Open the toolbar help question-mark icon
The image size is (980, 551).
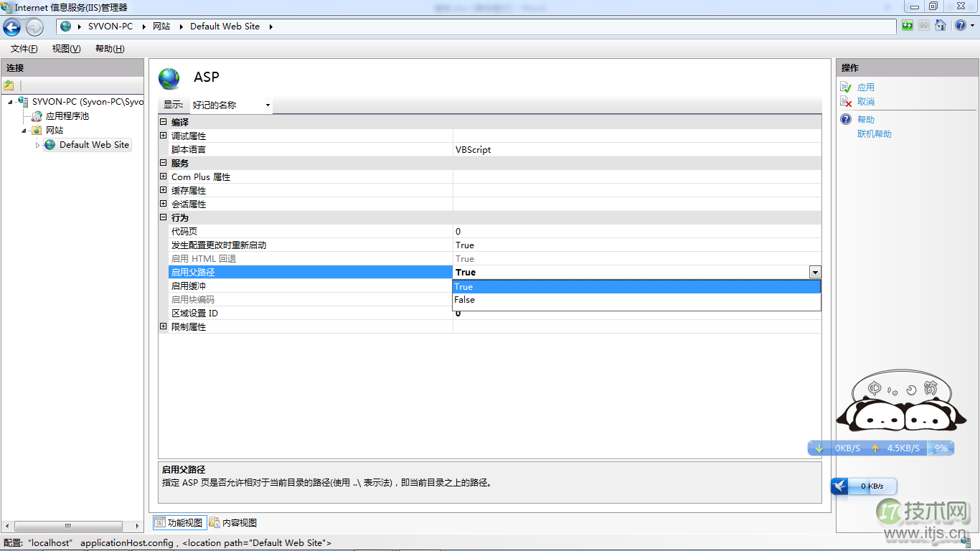[960, 26]
